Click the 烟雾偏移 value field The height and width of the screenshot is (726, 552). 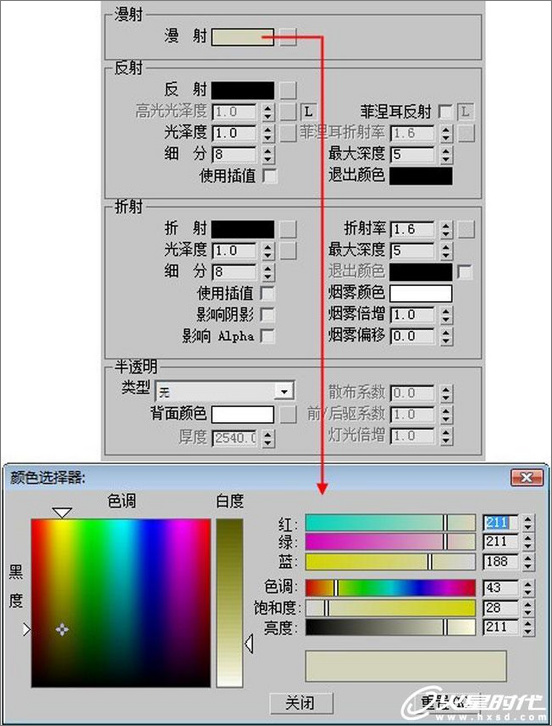tap(413, 336)
